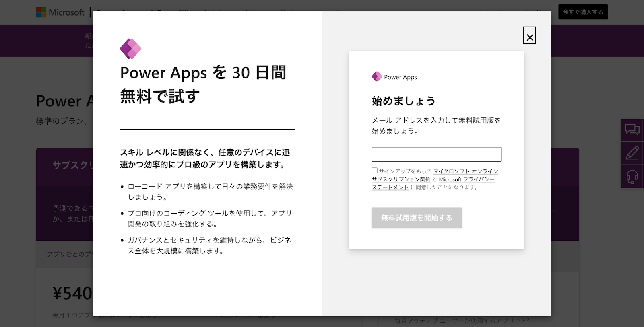Click the headset support icon on sidebar
This screenshot has height=327, width=644.
[632, 177]
